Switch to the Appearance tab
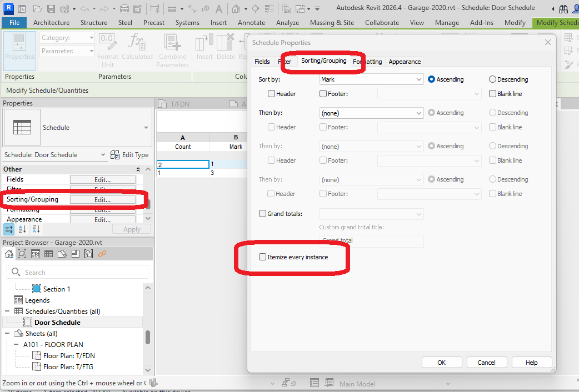Viewport: 579px width, 392px height. [405, 62]
